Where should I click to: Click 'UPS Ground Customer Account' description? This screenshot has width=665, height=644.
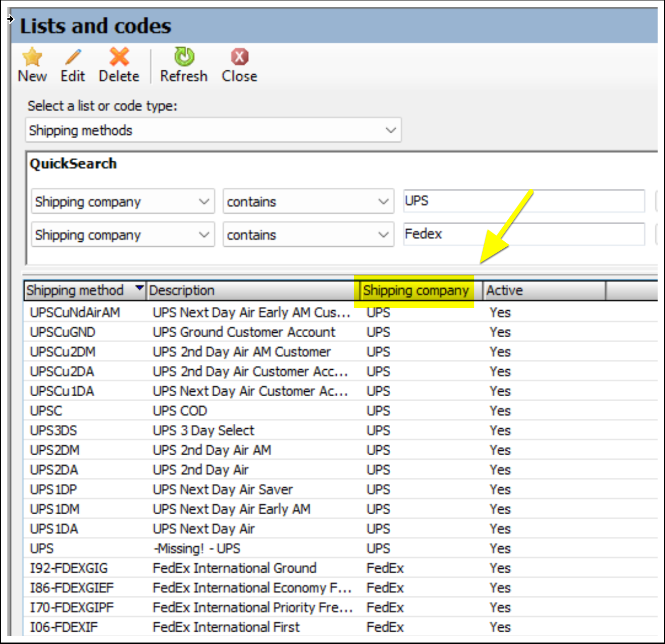coord(244,332)
